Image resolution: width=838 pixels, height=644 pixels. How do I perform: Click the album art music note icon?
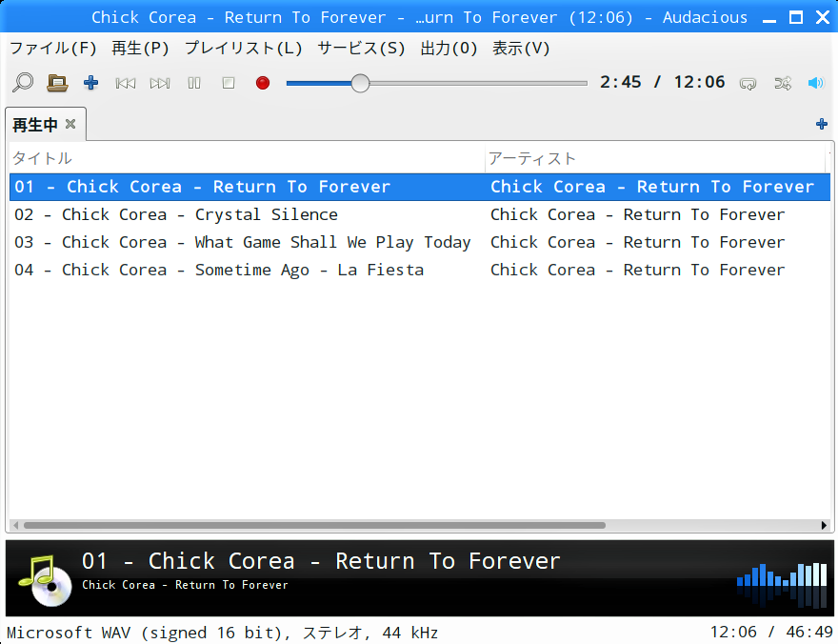pyautogui.click(x=45, y=580)
